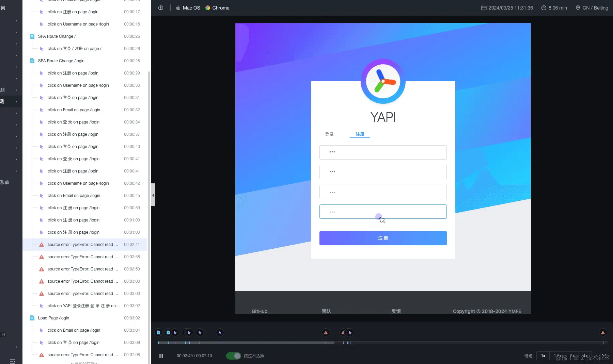The image size is (613, 364).
Task: Click timestamp 00:01:00 of last 注 册 click row
Action: point(132,232)
